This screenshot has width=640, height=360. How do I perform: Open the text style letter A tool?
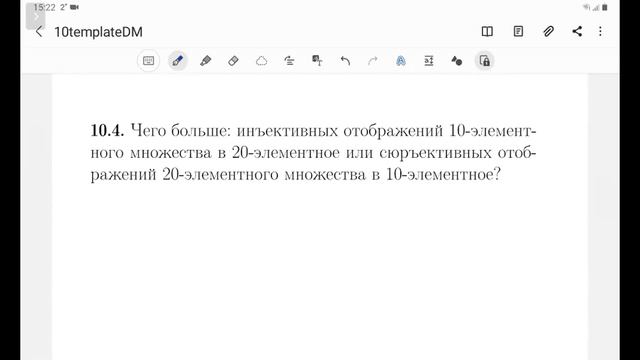coord(401,61)
